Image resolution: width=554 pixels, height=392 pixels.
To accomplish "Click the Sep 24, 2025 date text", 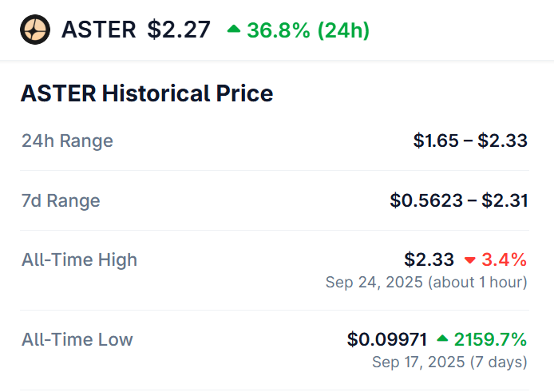I will [x=375, y=283].
